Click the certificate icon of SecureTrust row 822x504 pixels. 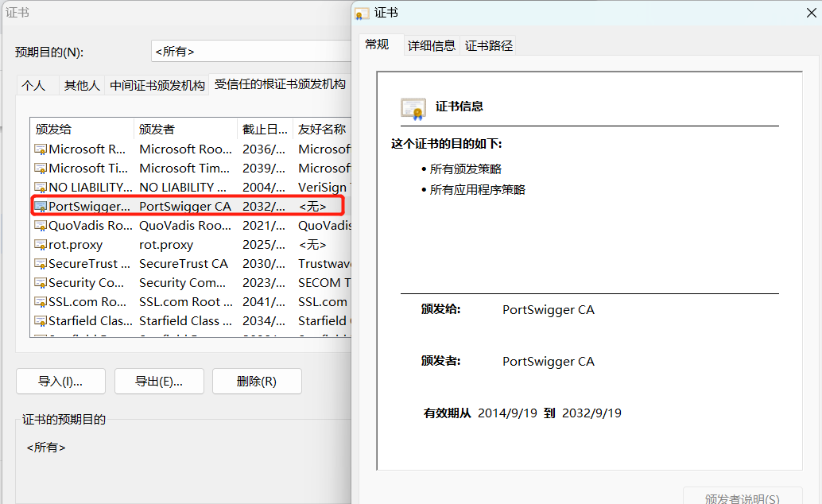(41, 264)
